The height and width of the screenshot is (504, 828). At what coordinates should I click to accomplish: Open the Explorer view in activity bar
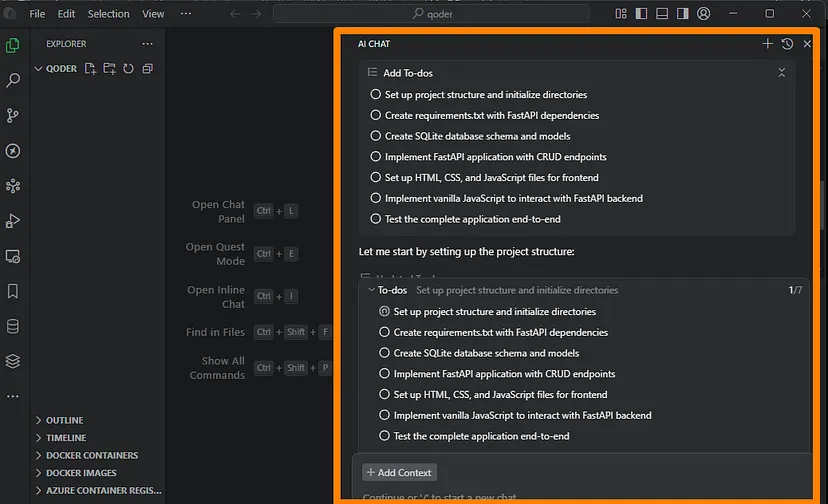(13, 45)
